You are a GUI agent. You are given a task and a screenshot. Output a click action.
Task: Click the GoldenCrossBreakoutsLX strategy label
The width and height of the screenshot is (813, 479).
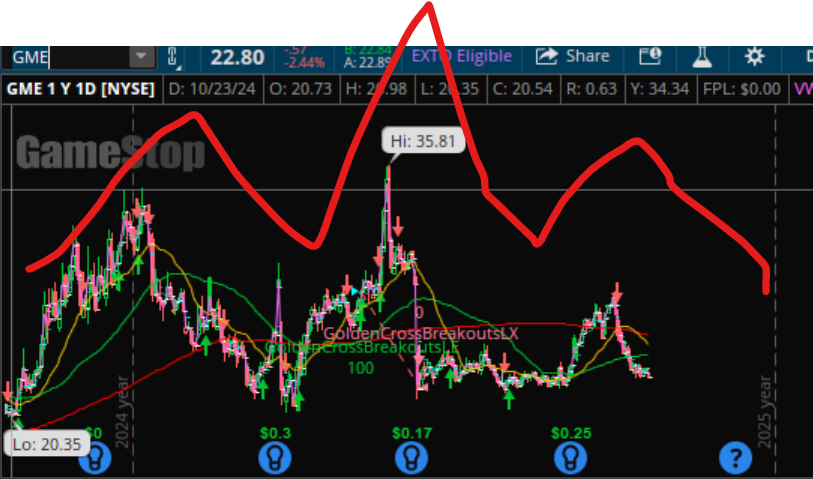coord(421,333)
